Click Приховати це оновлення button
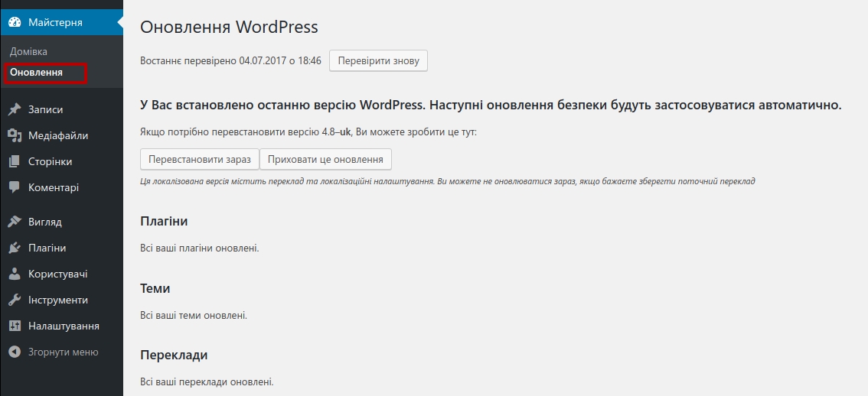 point(325,159)
